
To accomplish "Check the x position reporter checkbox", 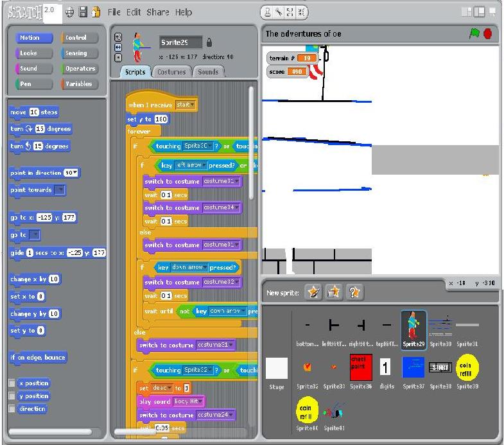I will pyautogui.click(x=12, y=383).
